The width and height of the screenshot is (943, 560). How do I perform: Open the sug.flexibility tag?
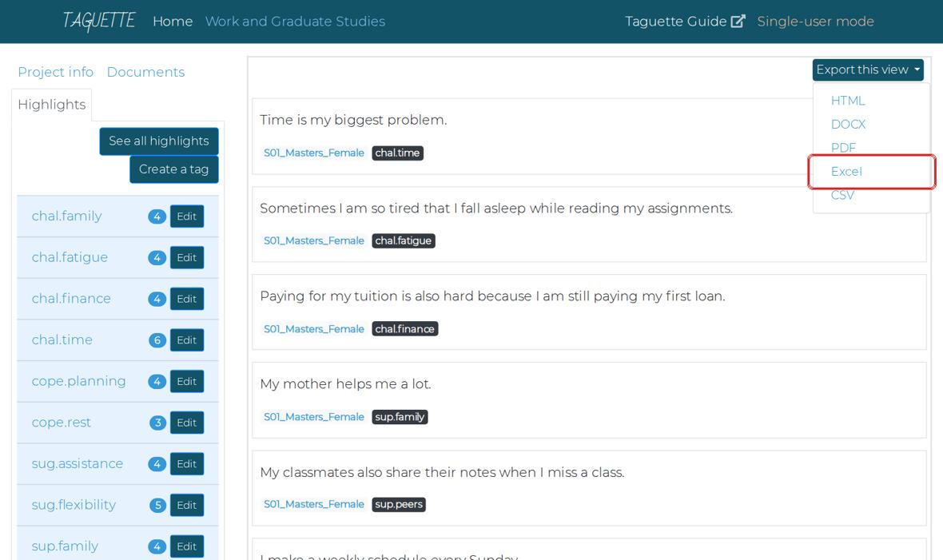(x=74, y=505)
